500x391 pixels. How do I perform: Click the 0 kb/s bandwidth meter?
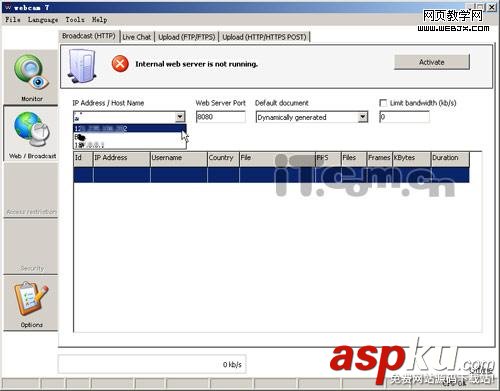pyautogui.click(x=152, y=364)
